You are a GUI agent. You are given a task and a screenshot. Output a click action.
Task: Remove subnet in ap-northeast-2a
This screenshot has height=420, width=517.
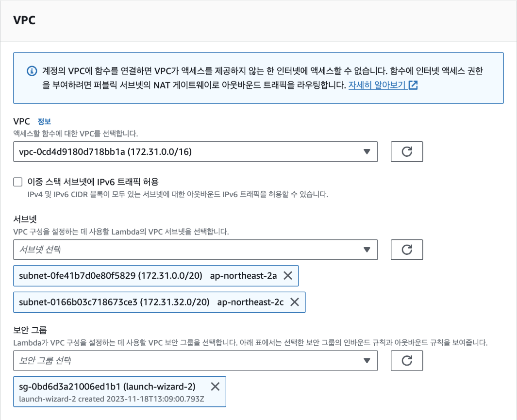(x=288, y=276)
